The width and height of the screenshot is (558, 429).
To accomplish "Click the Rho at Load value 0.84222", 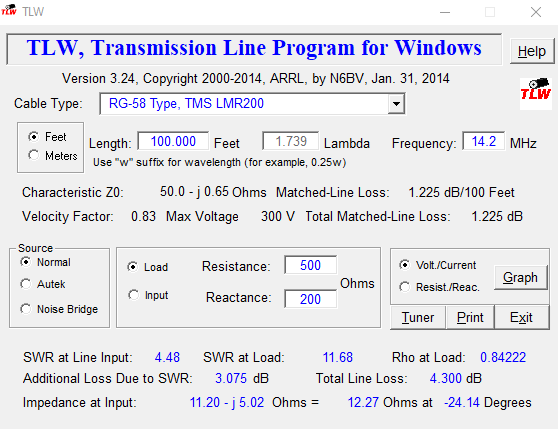I will click(503, 357).
